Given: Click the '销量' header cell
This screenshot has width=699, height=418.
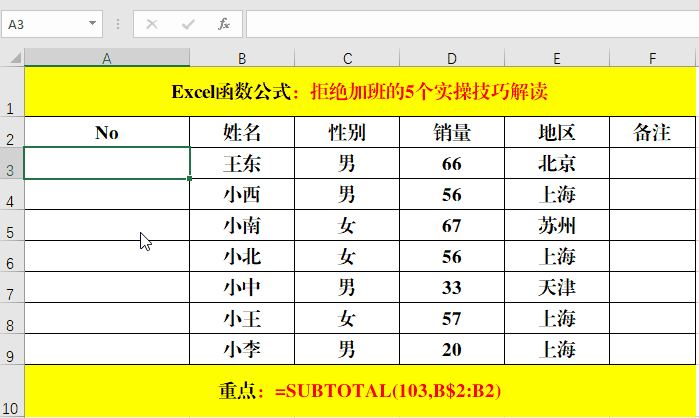Looking at the screenshot, I should (452, 132).
